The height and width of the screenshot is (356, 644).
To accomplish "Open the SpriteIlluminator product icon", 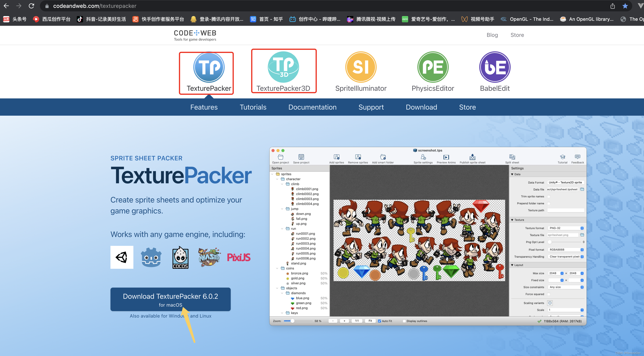I will click(361, 67).
